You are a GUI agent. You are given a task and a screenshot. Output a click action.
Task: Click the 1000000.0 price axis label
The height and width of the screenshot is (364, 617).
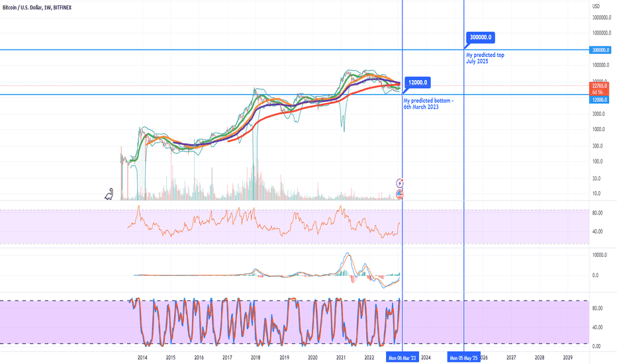[x=601, y=33]
